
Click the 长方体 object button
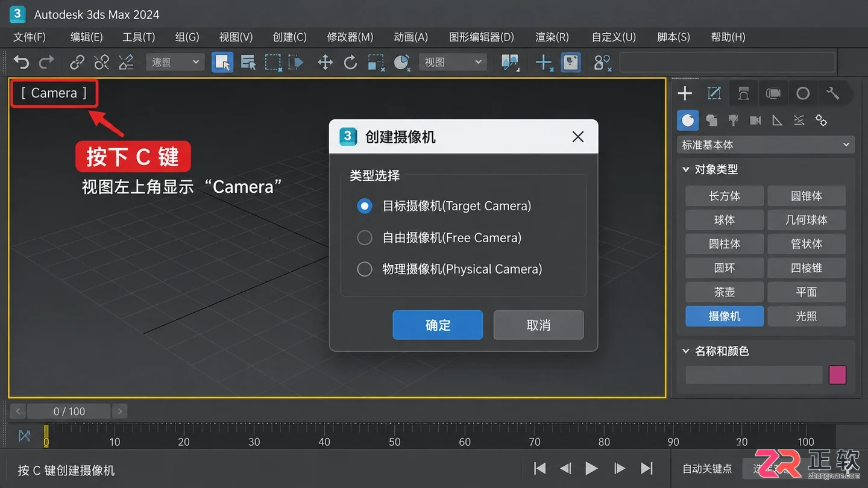[x=725, y=196]
